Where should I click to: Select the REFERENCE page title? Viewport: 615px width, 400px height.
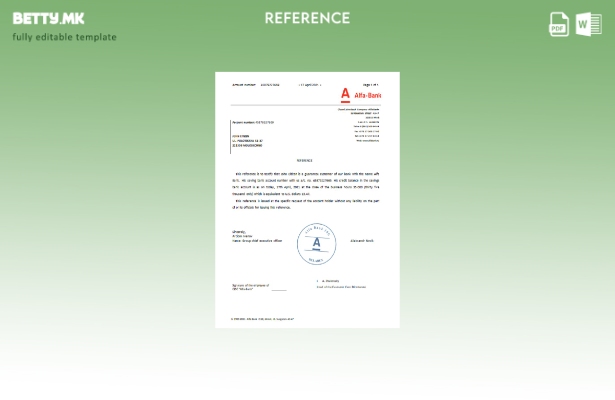click(x=307, y=18)
